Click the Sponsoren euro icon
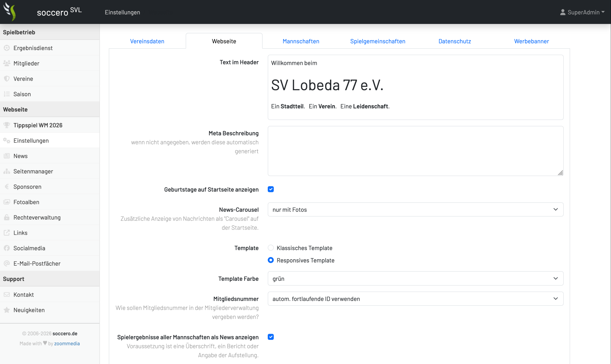This screenshot has width=611, height=364. point(7,187)
